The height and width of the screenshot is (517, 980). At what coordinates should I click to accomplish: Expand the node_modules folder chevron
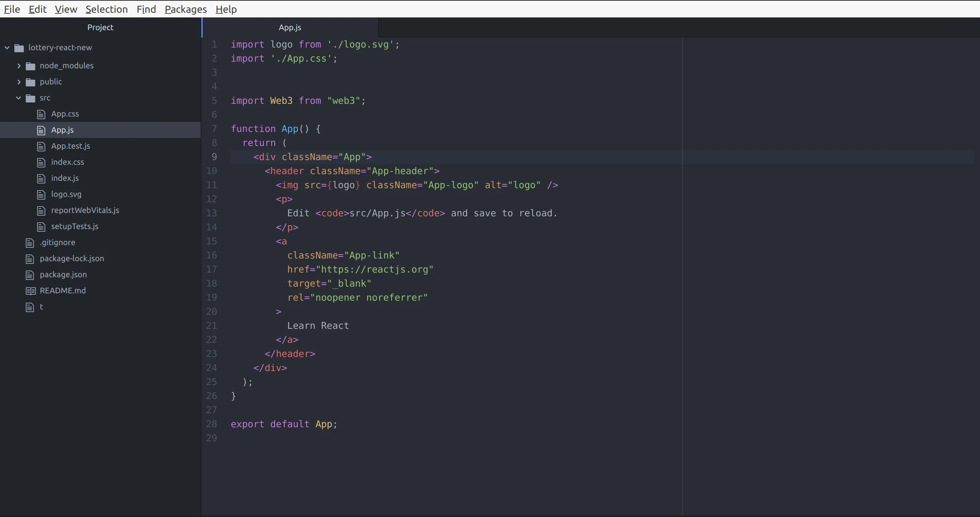(x=19, y=66)
